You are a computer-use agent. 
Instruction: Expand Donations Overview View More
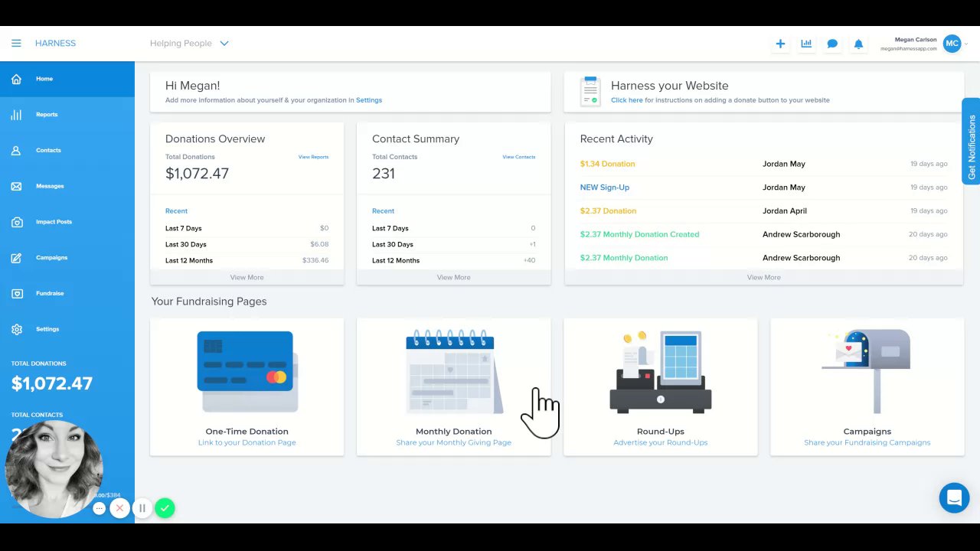pos(247,277)
